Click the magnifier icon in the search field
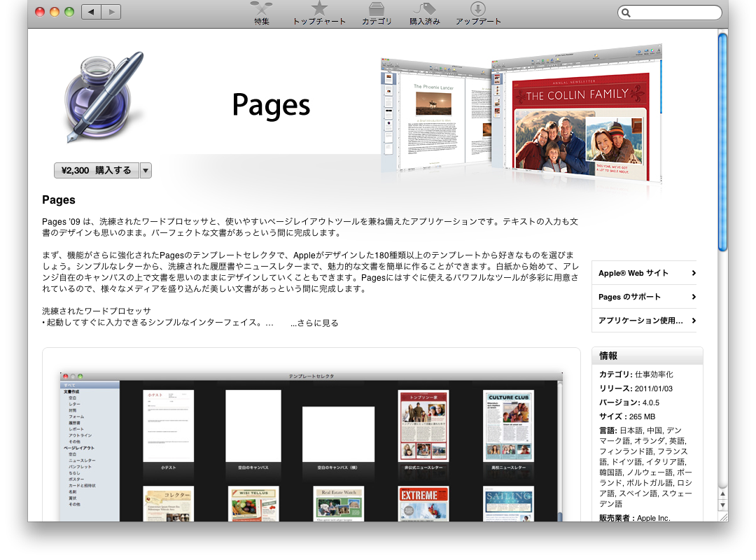This screenshot has height=560, width=756. coord(626,13)
